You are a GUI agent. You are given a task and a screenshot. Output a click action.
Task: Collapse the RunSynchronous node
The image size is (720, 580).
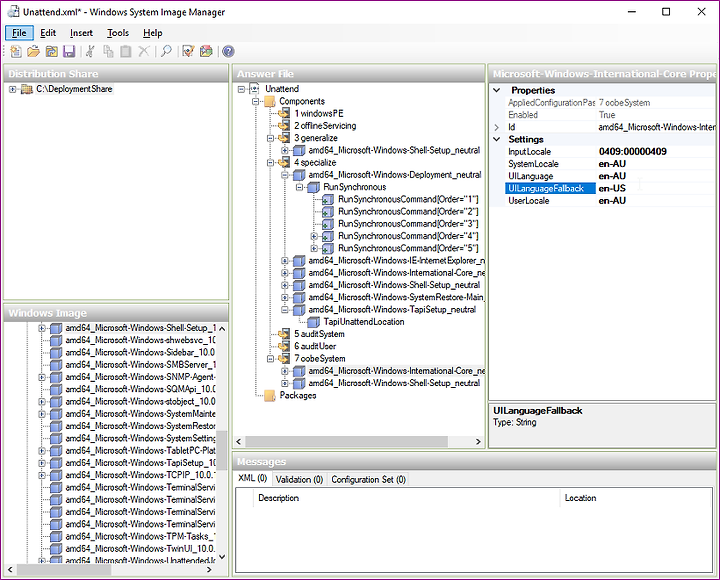pyautogui.click(x=299, y=187)
